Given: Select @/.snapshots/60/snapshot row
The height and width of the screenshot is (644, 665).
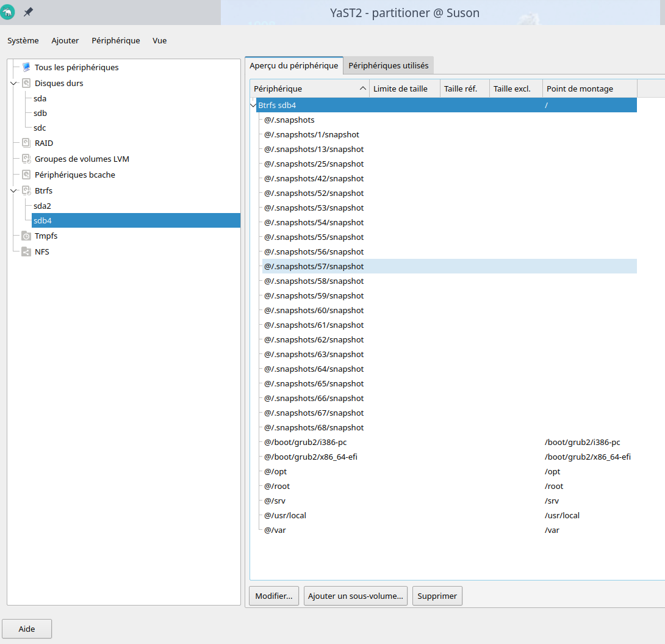Looking at the screenshot, I should coord(450,311).
